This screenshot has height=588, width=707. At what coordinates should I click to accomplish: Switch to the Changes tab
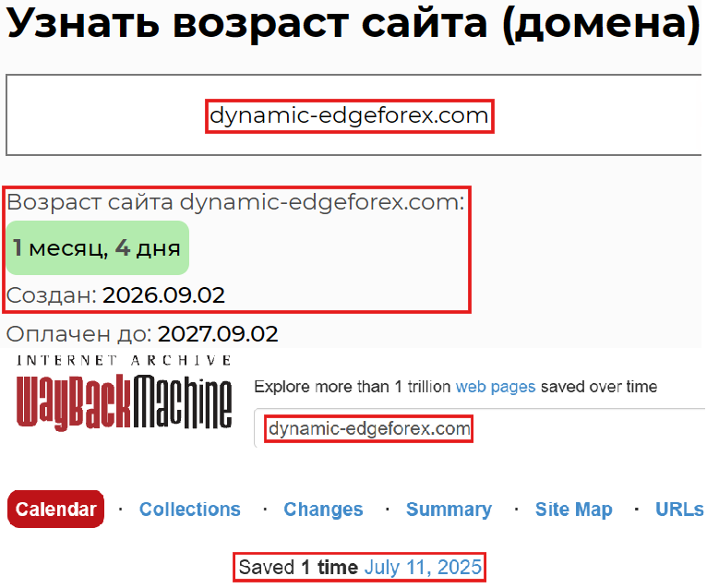(x=323, y=510)
